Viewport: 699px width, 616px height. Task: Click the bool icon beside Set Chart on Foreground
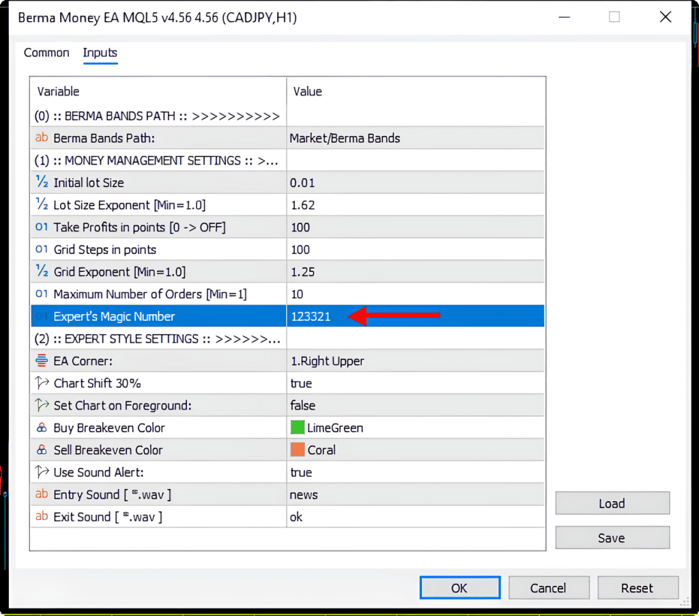42,405
